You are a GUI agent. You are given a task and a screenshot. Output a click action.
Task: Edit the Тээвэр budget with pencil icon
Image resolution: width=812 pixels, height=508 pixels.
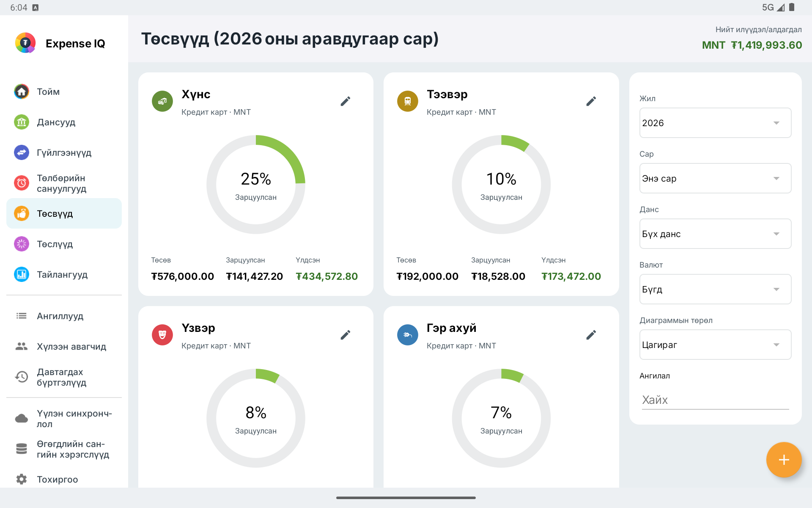(x=591, y=101)
